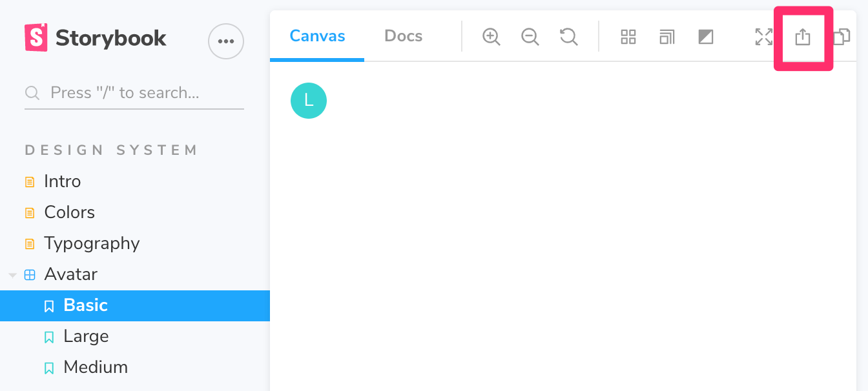This screenshot has width=868, height=391.
Task: Click the Storybook logo
Action: [95, 37]
